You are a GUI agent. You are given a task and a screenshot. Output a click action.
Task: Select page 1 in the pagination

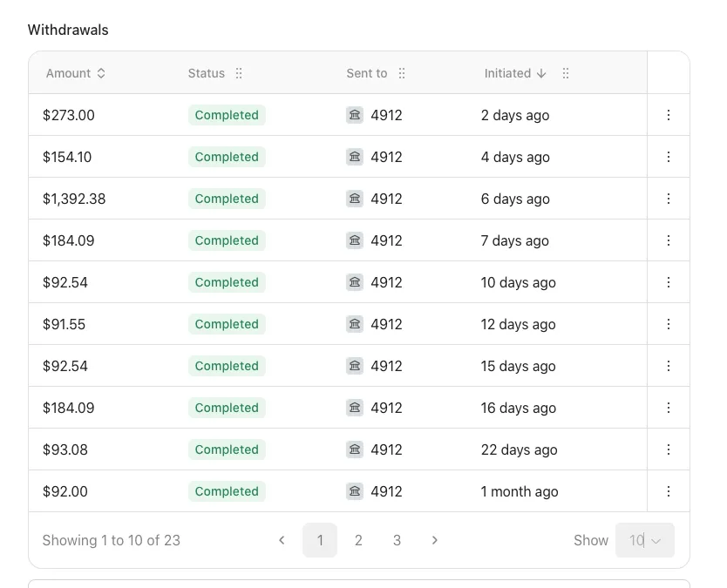click(320, 540)
